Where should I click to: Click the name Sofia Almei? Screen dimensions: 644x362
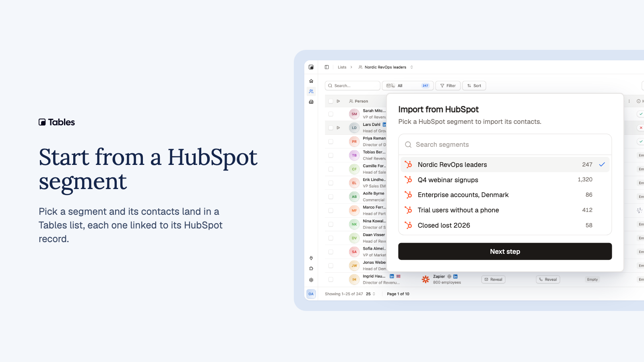(x=374, y=249)
